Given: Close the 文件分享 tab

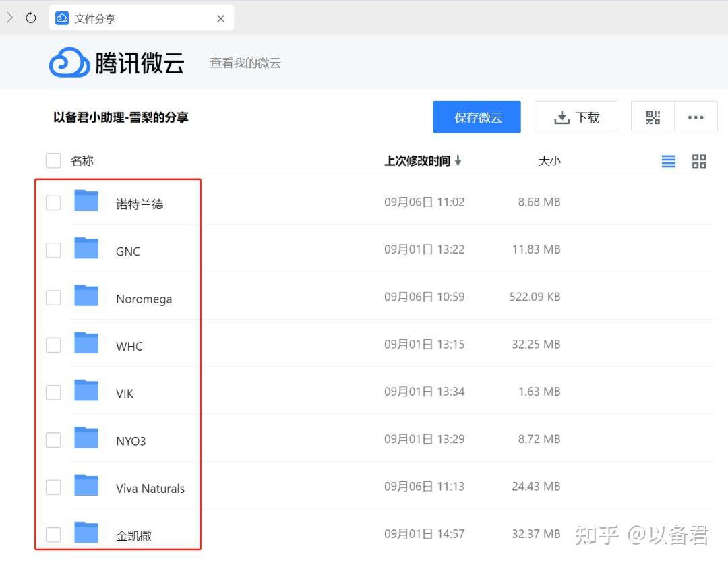Looking at the screenshot, I should coord(220,18).
